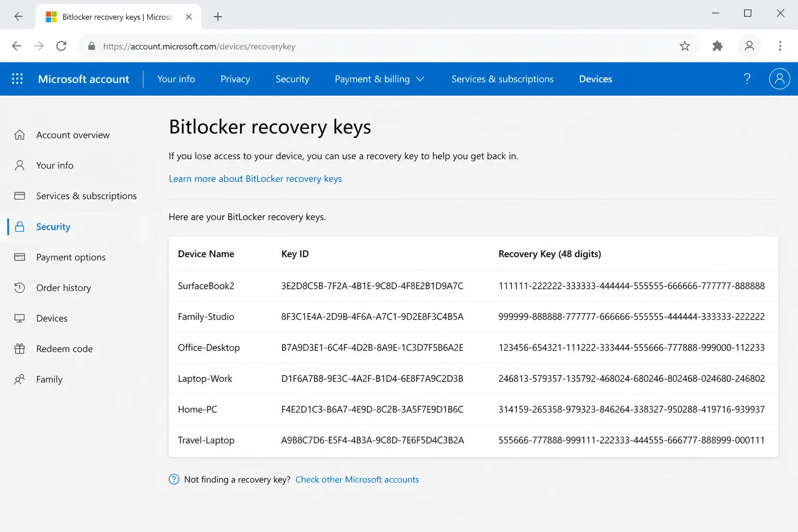Click the recovery key starting with 246813-579357

pos(631,378)
